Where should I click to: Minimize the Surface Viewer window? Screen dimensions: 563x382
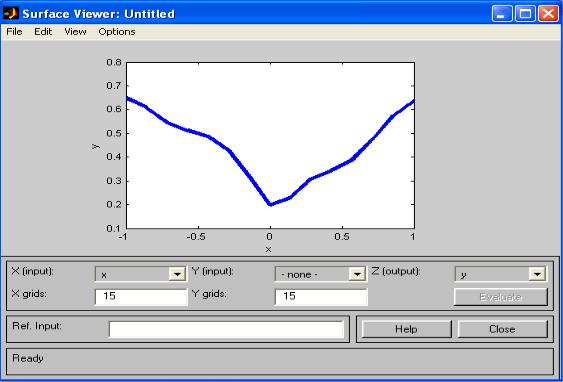coord(502,14)
